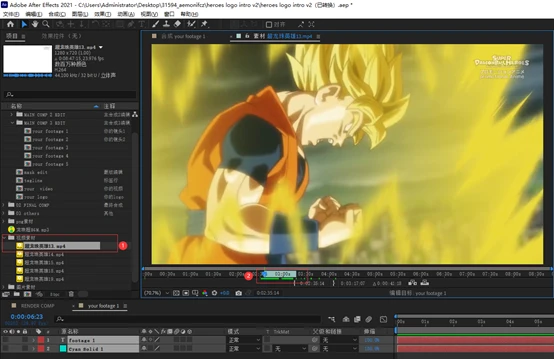This screenshot has height=360, width=555.
Task: Create a new composition from the project panel footer
Action: pyautogui.click(x=27, y=294)
